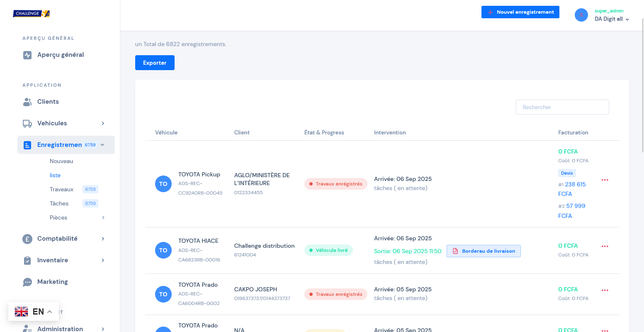Open Nouveau under Enregistrement

pyautogui.click(x=61, y=161)
